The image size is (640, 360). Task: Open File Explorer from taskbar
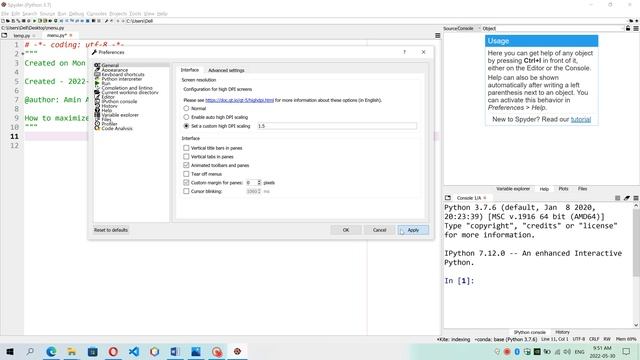click(x=72, y=351)
